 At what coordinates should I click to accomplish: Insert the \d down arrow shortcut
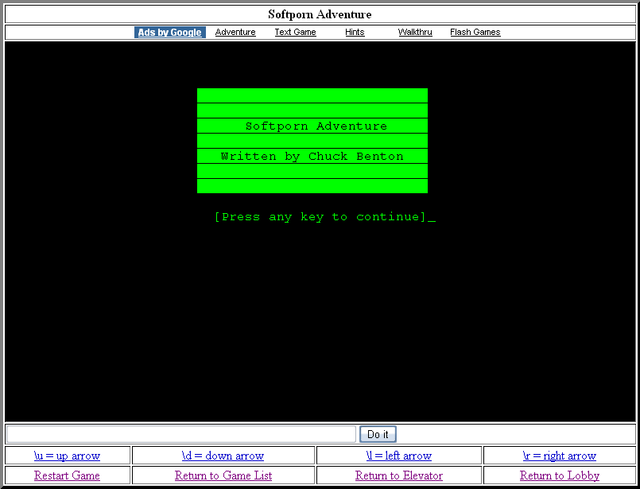(223, 456)
